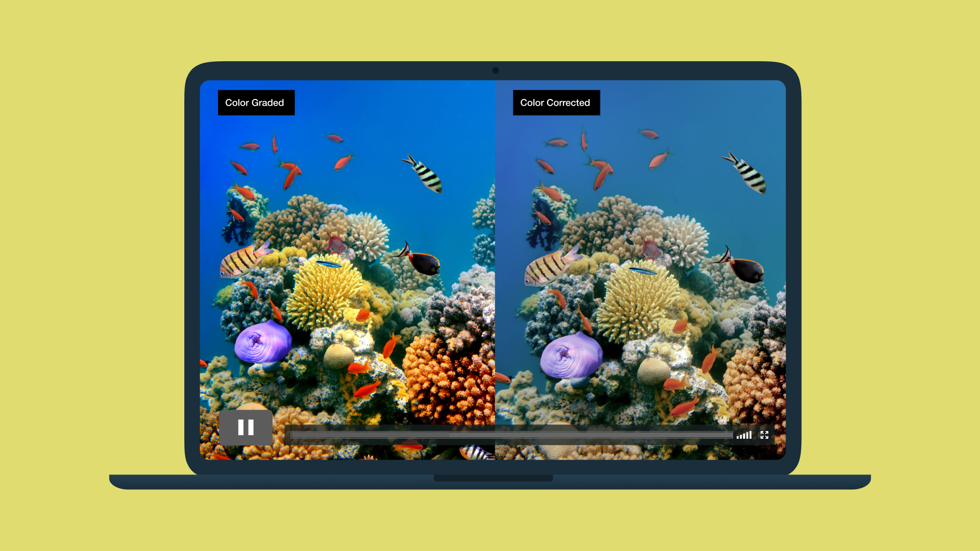
Task: Click the fullscreen icon to expand video
Action: [x=764, y=434]
